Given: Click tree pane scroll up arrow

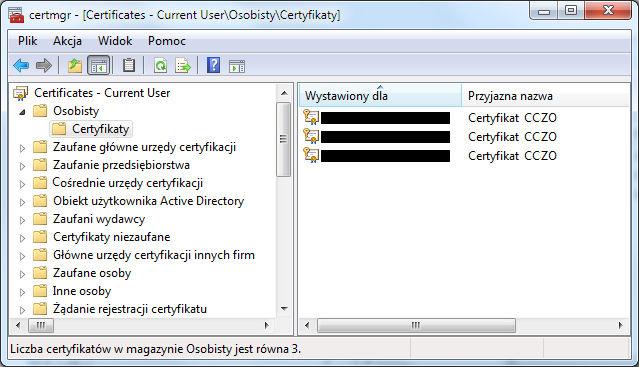Looking at the screenshot, I should click(x=284, y=93).
